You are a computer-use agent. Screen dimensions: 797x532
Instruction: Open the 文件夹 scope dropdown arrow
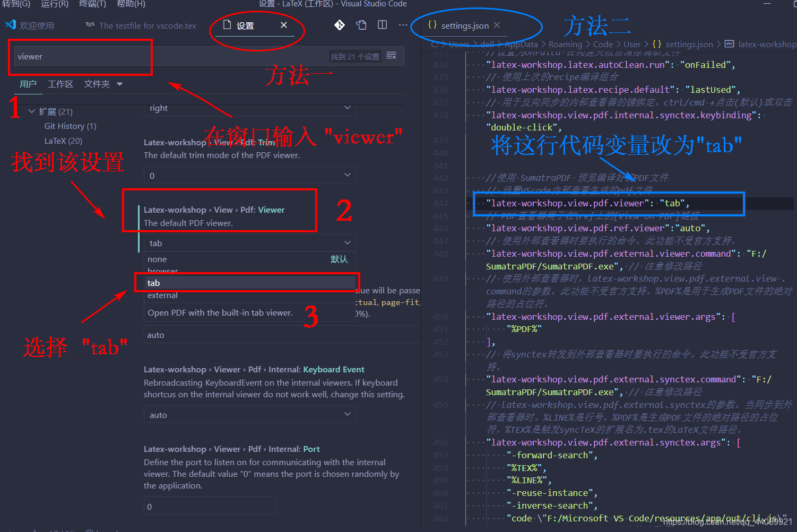tap(119, 84)
